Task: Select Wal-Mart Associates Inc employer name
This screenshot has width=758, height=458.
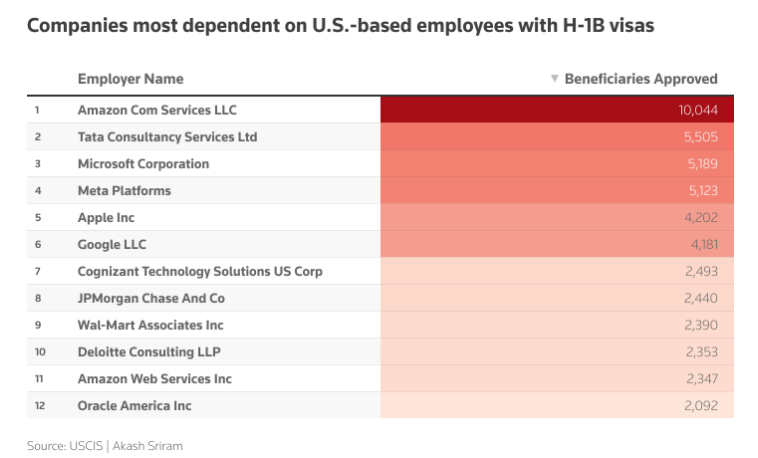Action: [x=150, y=325]
